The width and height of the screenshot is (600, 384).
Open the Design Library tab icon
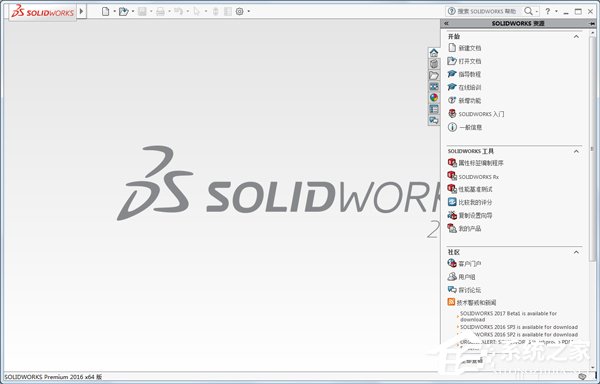(434, 63)
